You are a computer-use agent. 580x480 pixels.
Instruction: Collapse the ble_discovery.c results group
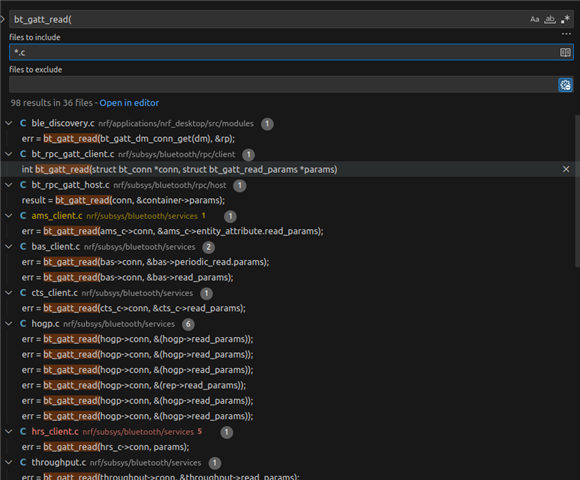pos(9,123)
